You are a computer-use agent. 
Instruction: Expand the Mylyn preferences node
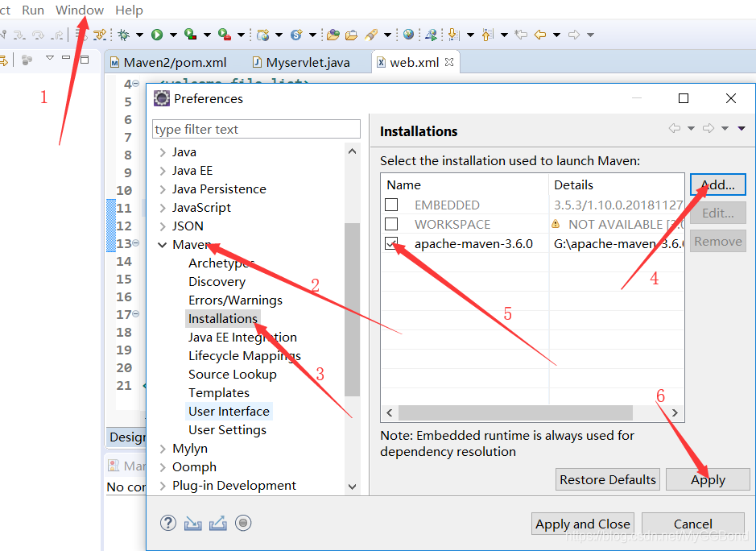(163, 449)
